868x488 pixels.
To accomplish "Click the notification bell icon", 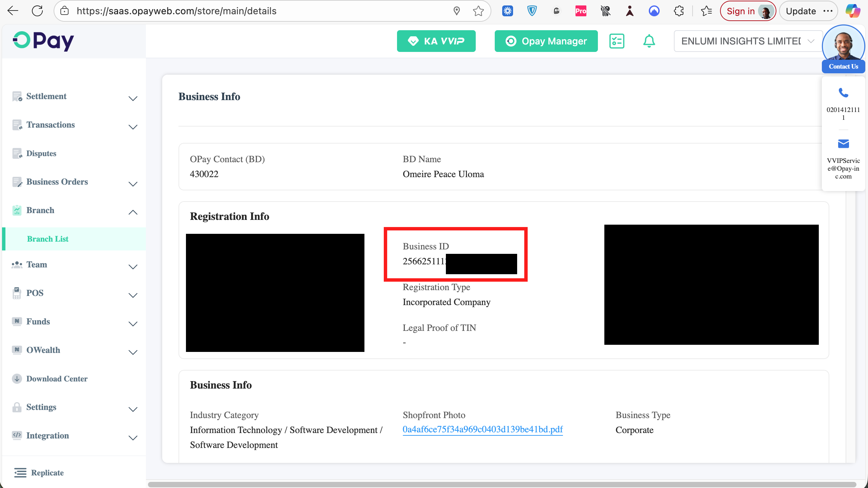I will click(649, 41).
